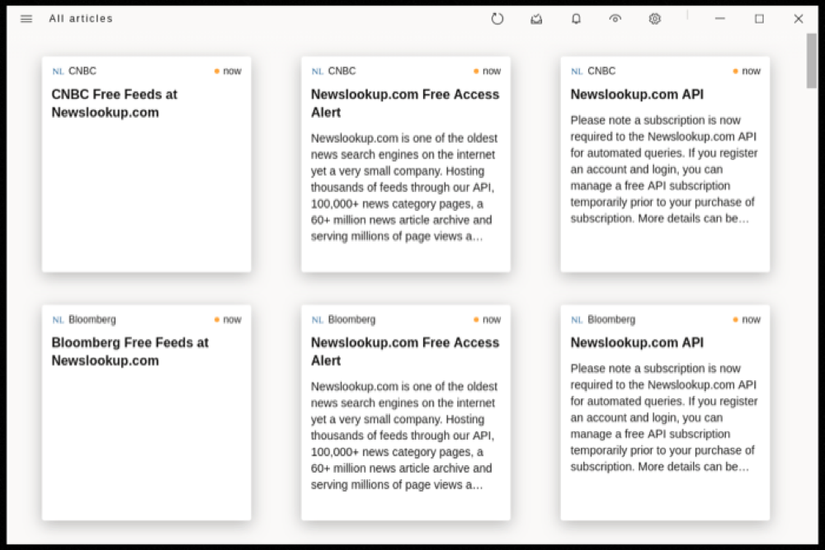Click Bloomberg source label on Free Feeds card
The width and height of the screenshot is (825, 550).
[x=92, y=319]
